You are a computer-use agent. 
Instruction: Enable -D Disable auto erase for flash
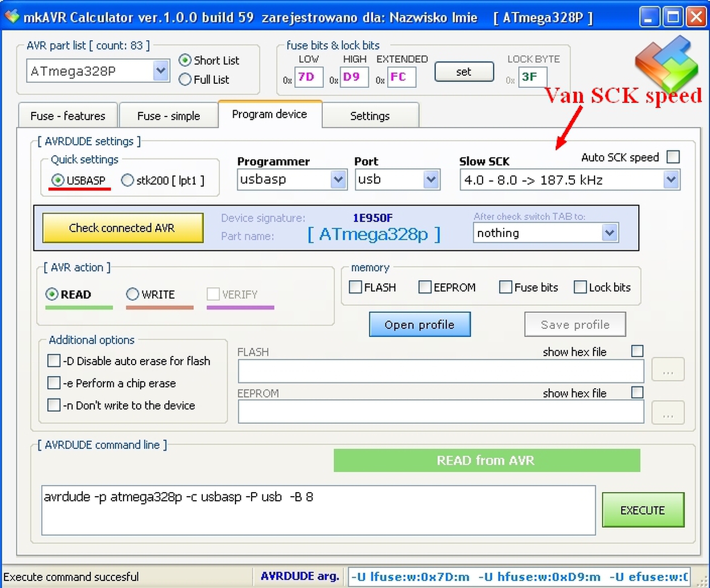[x=53, y=361]
